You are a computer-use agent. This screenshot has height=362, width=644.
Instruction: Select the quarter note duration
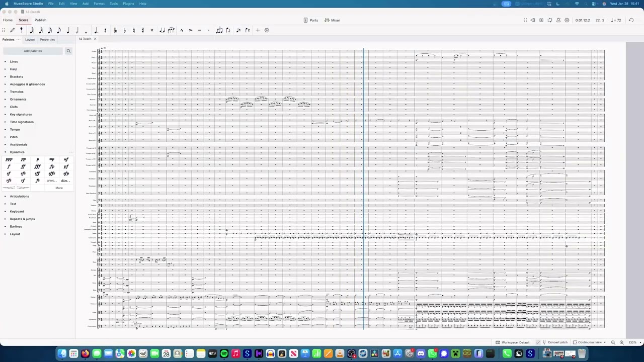pyautogui.click(x=68, y=30)
